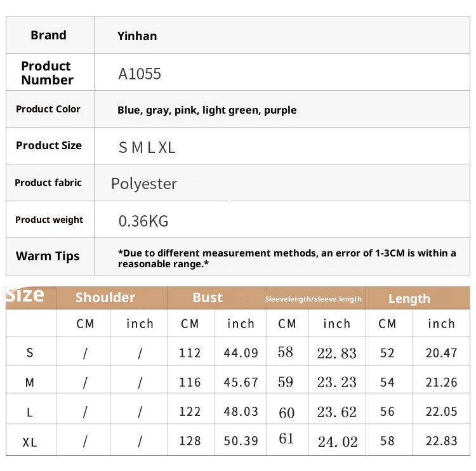This screenshot has height=471, width=476.
Task: Select the color list text
Action: tap(207, 110)
